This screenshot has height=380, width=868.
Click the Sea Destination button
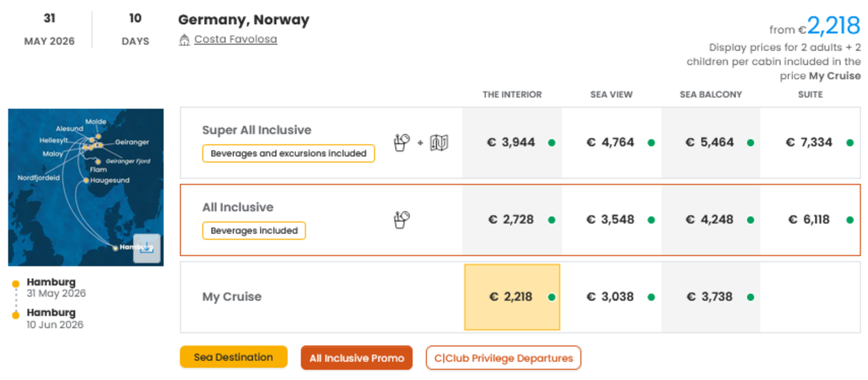click(233, 357)
